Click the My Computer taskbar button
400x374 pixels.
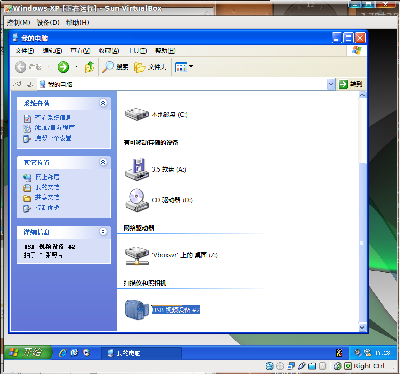coord(141,353)
